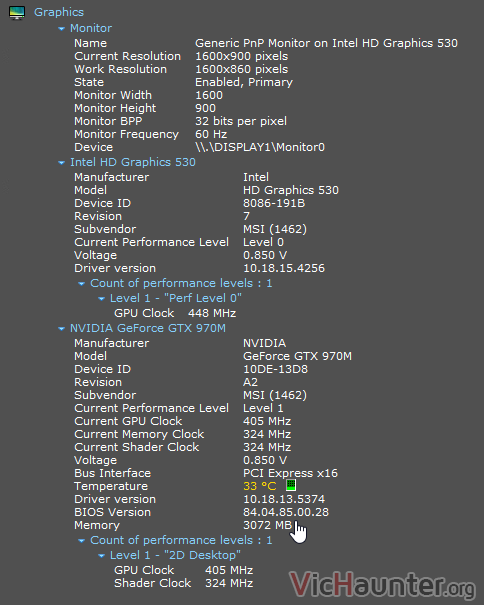The image size is (484, 605).
Task: Click the Graphics monitor icon
Action: coord(17,12)
